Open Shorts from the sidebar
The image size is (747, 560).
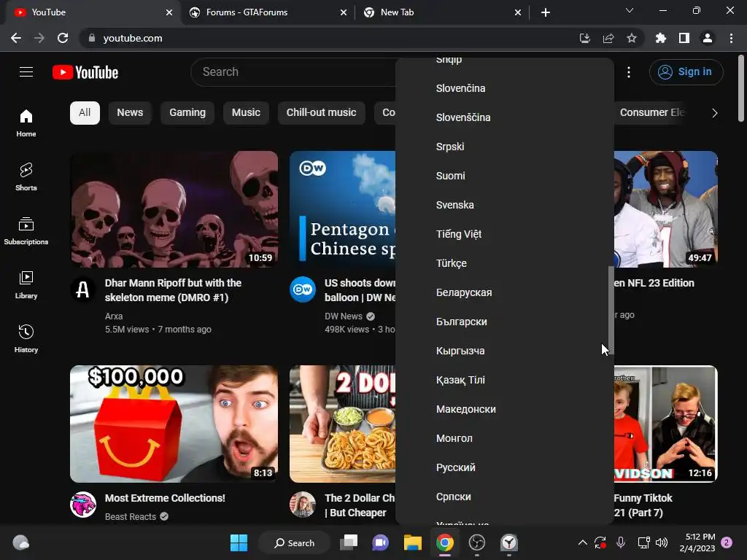pos(26,176)
